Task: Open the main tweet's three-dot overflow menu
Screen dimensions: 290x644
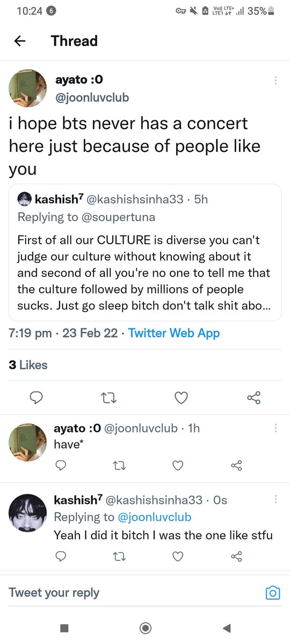Action: [275, 80]
